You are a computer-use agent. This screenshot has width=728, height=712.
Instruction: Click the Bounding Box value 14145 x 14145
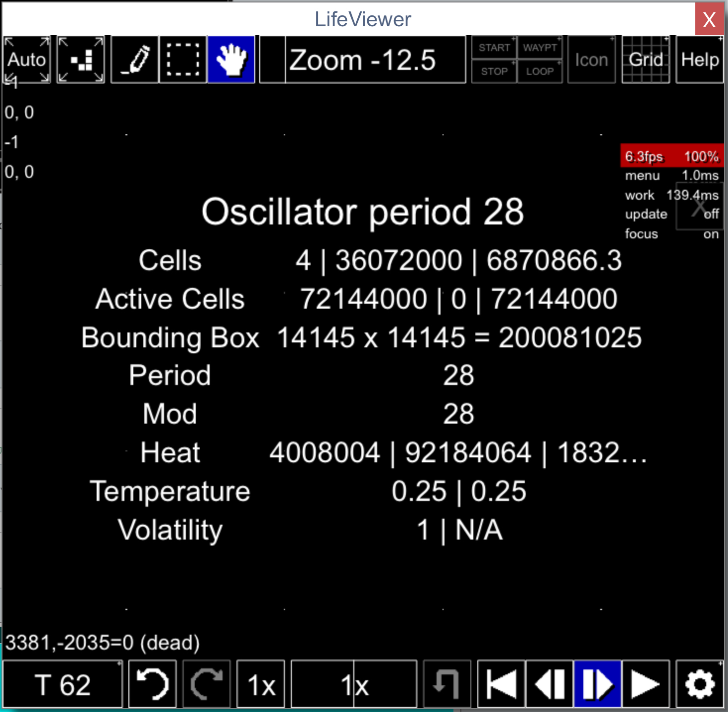coord(459,337)
